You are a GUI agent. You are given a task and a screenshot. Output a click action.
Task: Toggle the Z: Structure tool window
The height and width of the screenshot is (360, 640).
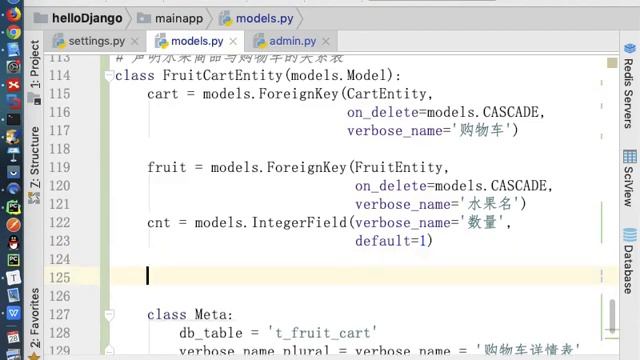coord(35,157)
